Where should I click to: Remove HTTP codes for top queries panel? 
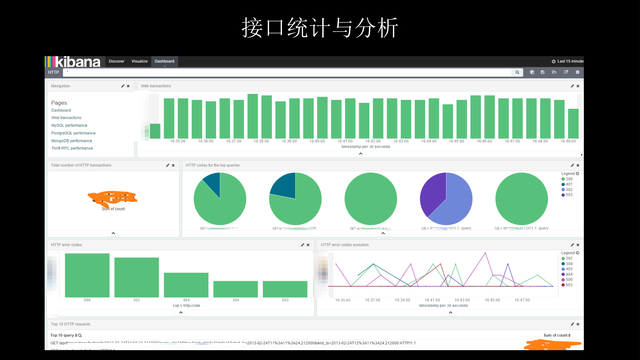coord(578,165)
